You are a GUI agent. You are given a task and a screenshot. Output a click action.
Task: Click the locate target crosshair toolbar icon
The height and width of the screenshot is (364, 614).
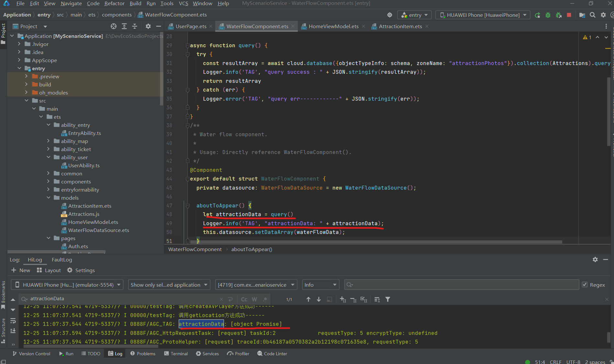pos(390,15)
